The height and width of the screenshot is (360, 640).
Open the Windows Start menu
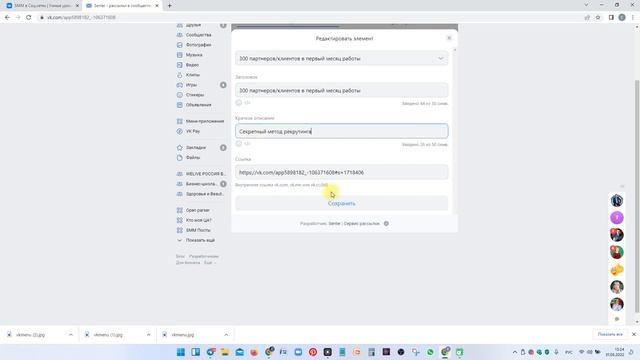tap(181, 352)
